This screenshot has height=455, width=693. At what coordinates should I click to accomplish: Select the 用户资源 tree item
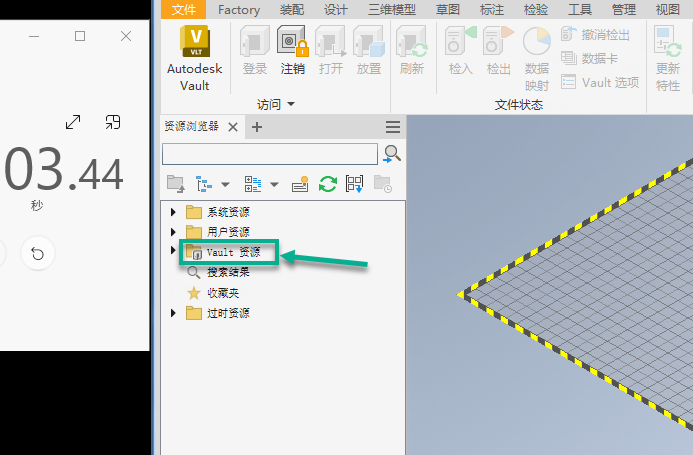click(217, 232)
